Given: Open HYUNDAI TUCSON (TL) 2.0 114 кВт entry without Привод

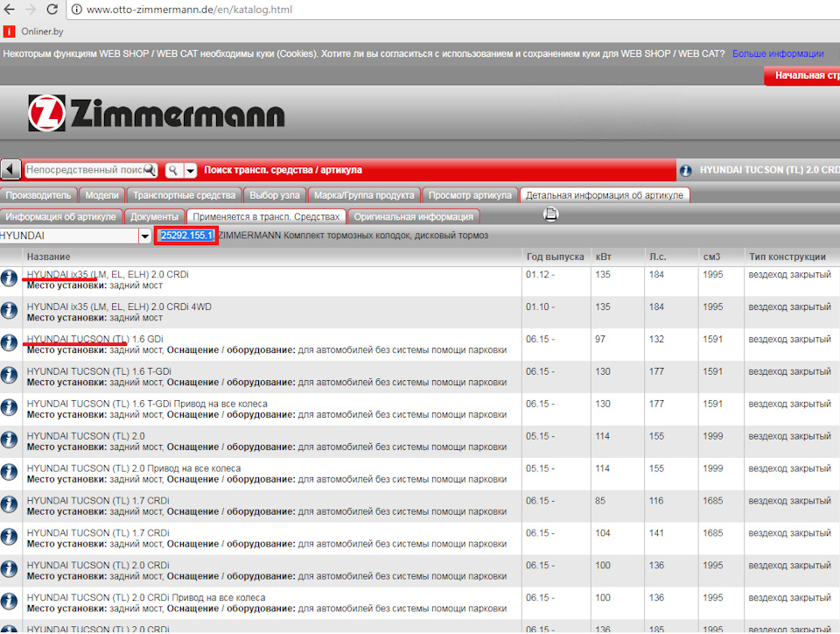Looking at the screenshot, I should [86, 436].
